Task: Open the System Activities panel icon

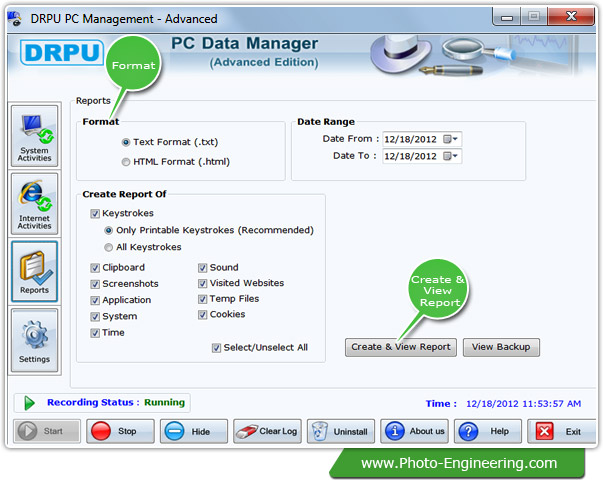Action: (x=35, y=136)
